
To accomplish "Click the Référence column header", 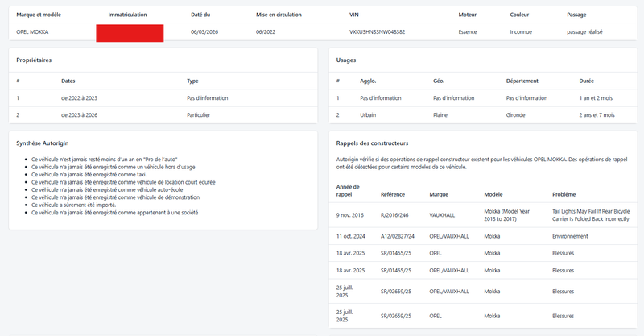I will click(x=393, y=194).
